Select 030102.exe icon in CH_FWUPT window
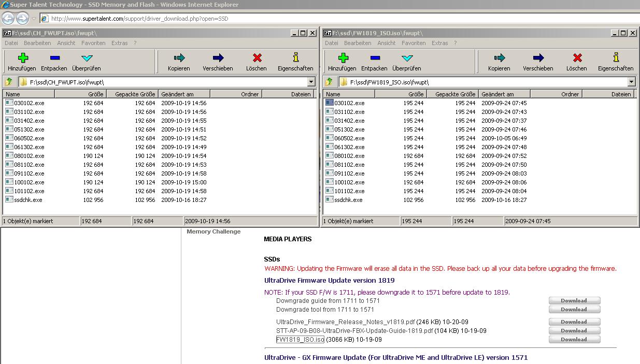This screenshot has height=364, width=640. (9, 103)
